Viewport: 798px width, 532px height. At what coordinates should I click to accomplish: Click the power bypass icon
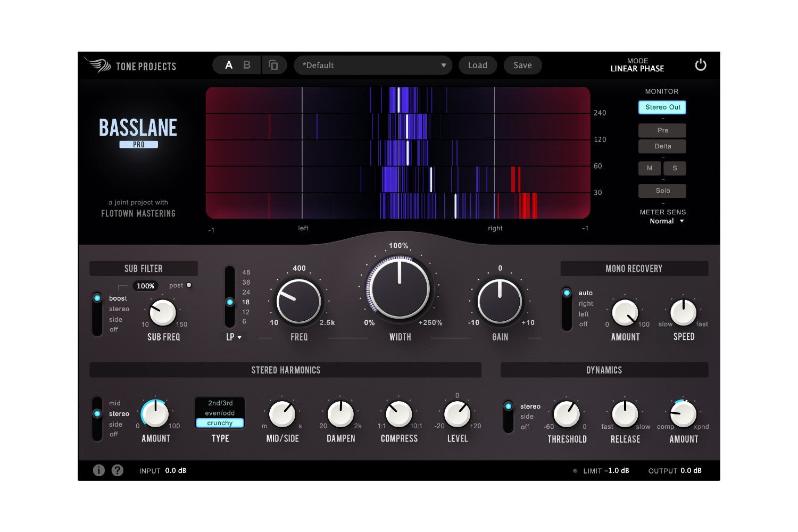point(701,65)
